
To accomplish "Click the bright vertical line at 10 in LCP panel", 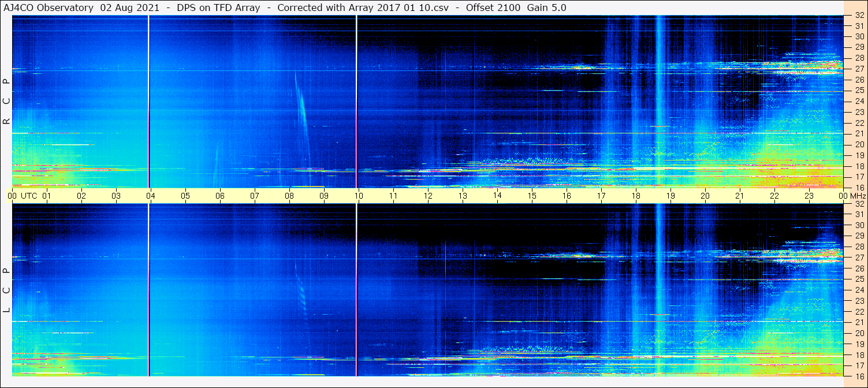I will pyautogui.click(x=356, y=290).
